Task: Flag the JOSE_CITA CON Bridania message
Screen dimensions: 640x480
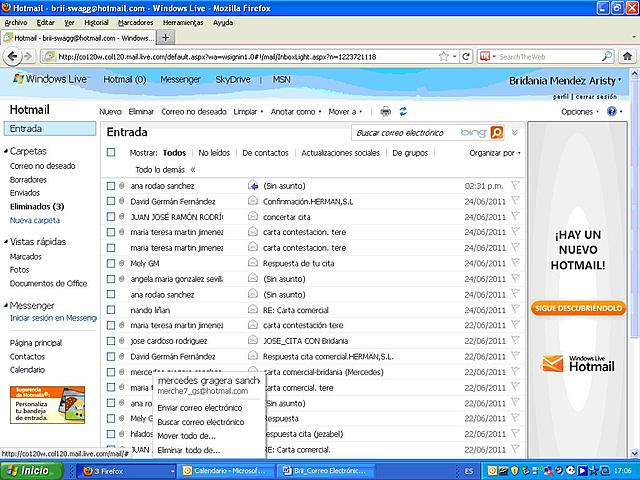Action: pos(515,340)
